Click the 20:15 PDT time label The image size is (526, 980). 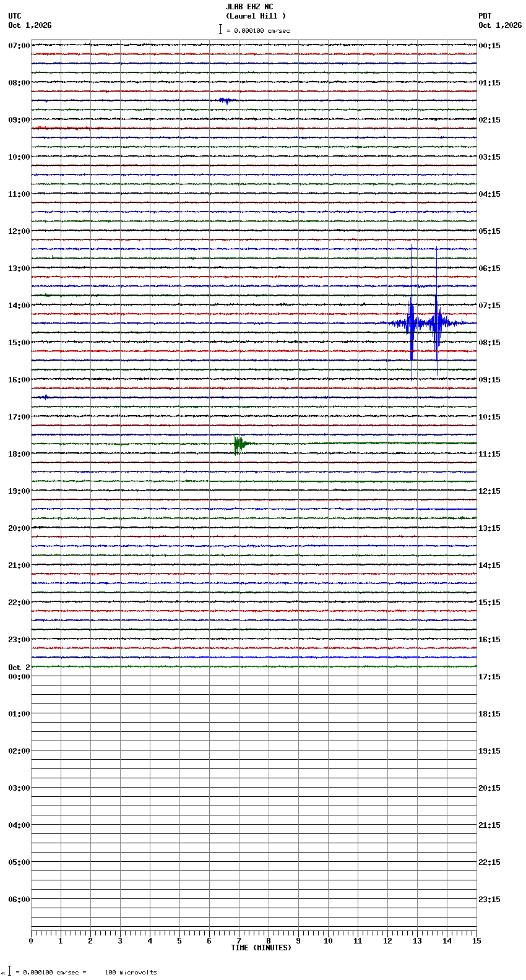tap(489, 788)
